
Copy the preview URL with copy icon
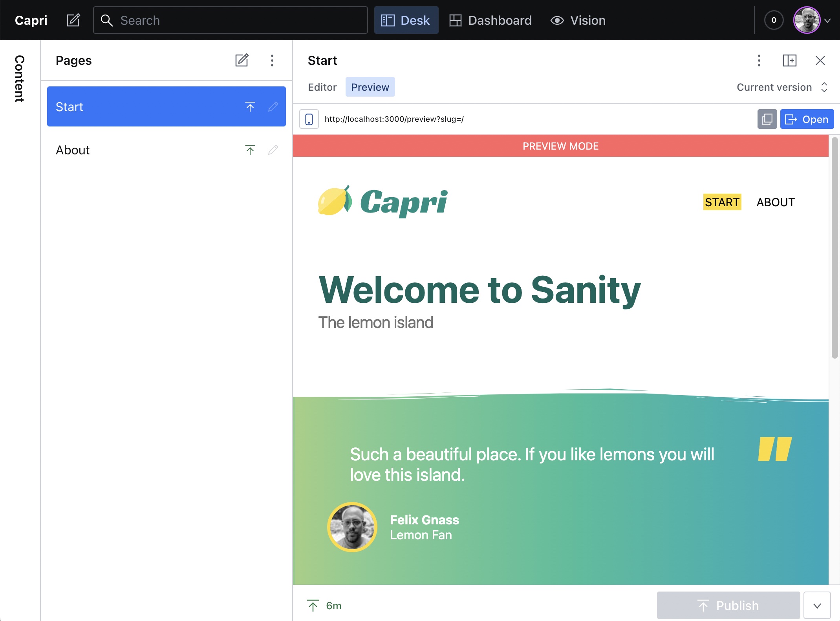(x=767, y=119)
